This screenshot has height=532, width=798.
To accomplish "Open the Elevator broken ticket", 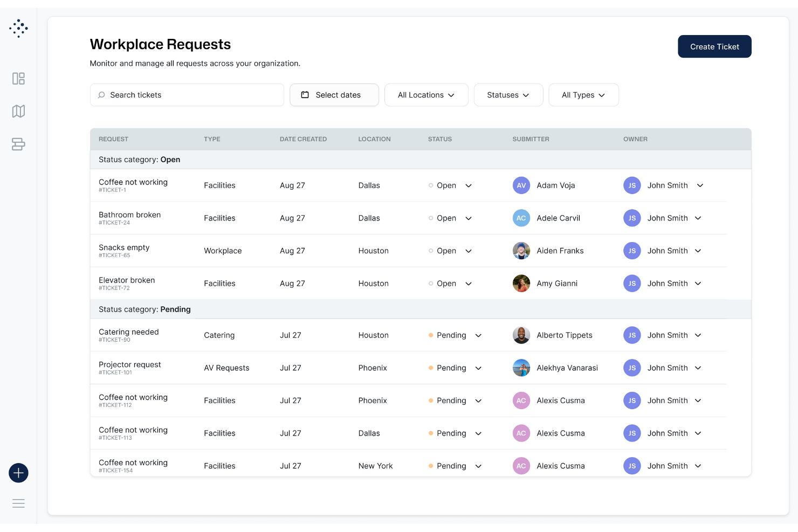I will pos(127,280).
